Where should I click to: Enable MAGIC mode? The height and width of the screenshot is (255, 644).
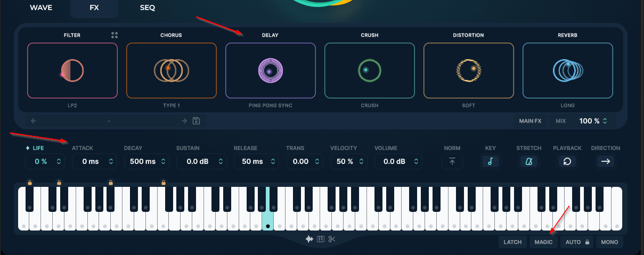pyautogui.click(x=544, y=242)
